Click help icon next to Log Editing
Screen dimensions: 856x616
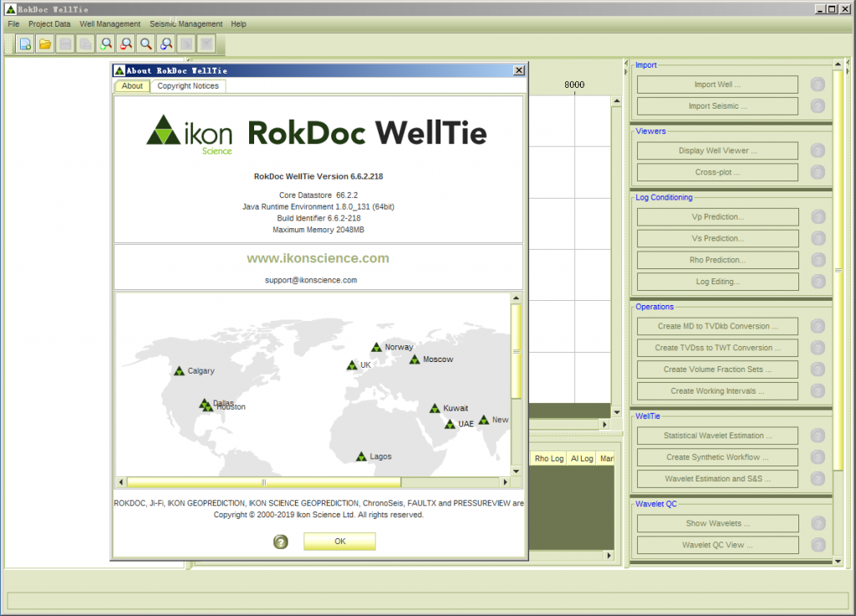[x=818, y=282]
